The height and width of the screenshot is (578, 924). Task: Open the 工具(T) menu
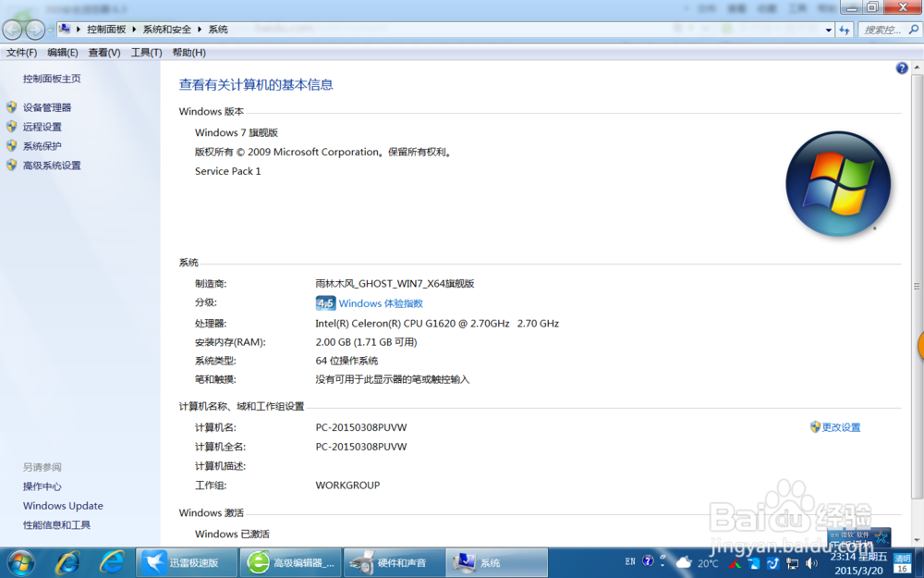146,53
